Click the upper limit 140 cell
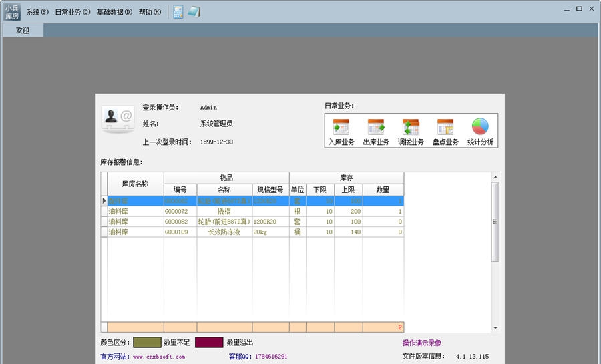601x364 pixels. click(349, 232)
